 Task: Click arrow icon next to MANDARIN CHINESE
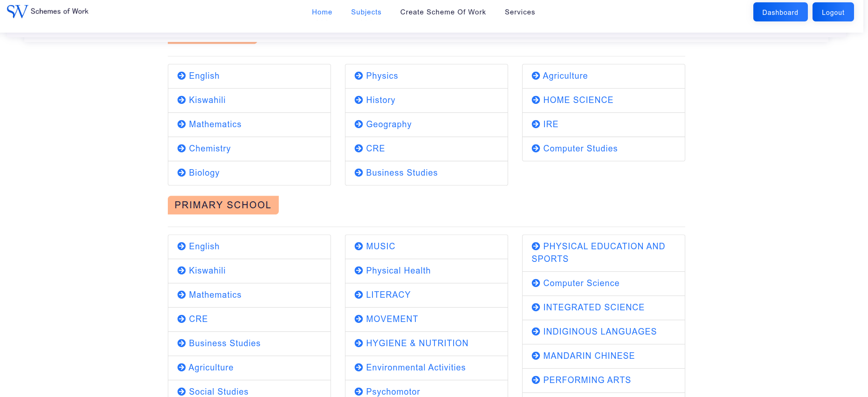[x=536, y=356]
